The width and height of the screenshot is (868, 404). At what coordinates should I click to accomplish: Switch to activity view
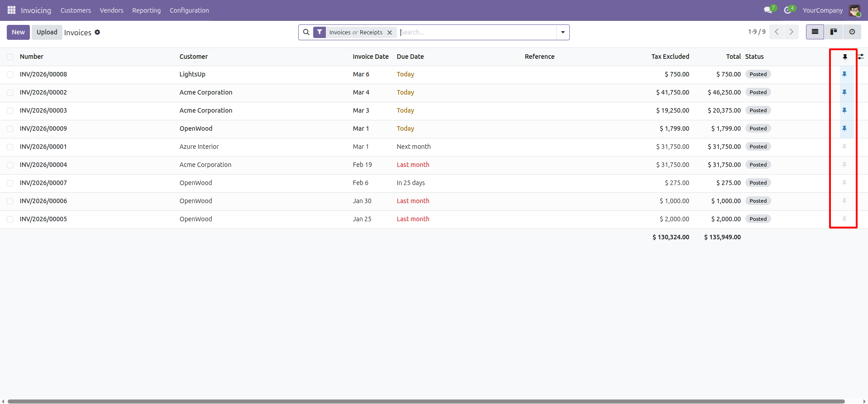click(x=852, y=32)
